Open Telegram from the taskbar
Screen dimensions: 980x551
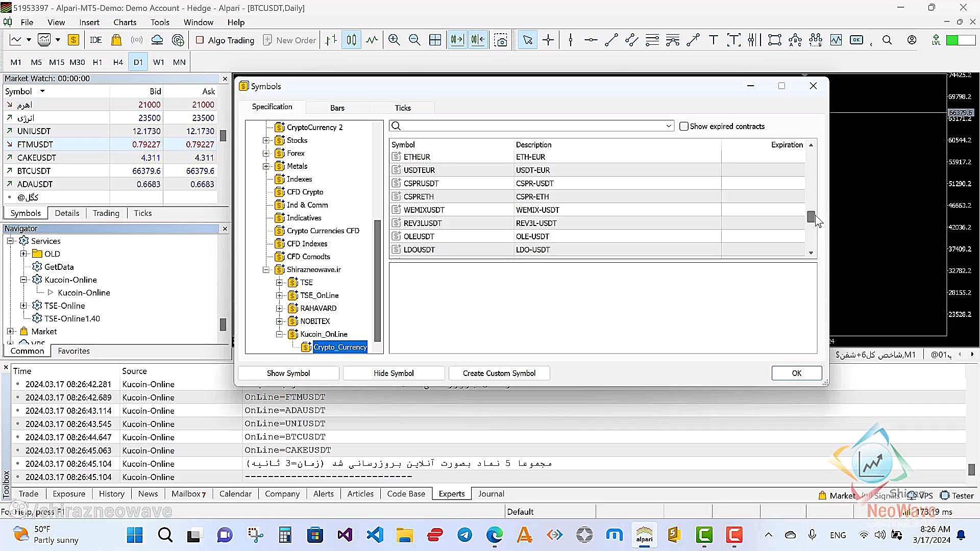point(464,535)
